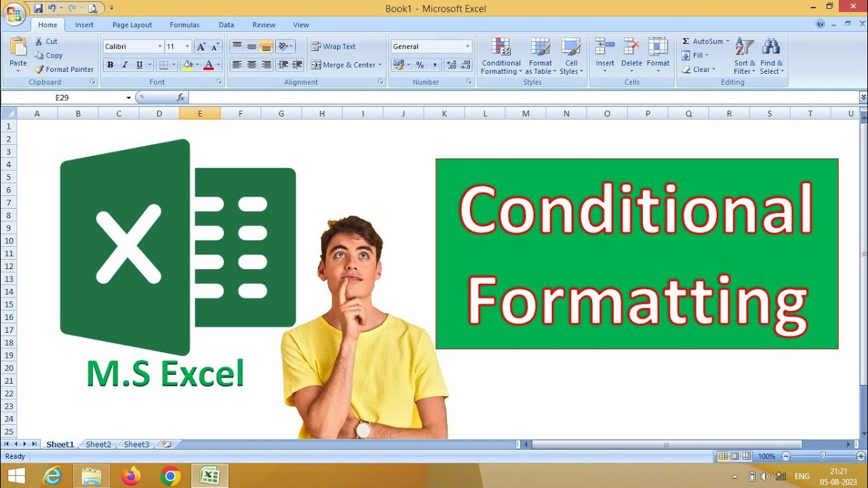The width and height of the screenshot is (868, 488).
Task: Toggle Underline formatting
Action: (x=139, y=65)
